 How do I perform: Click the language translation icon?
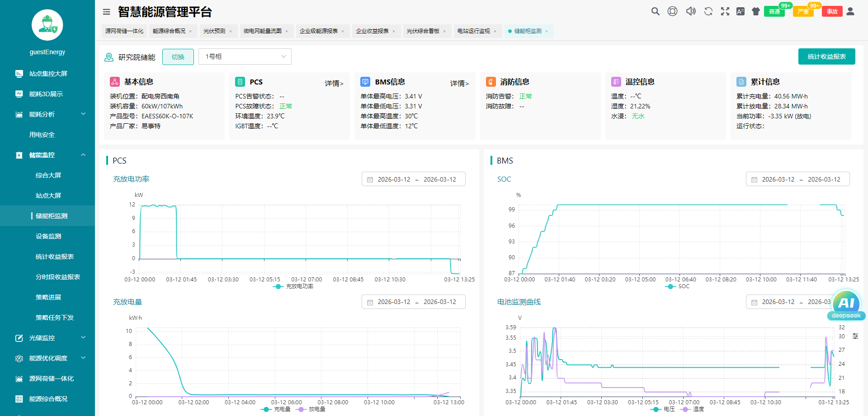(x=741, y=11)
